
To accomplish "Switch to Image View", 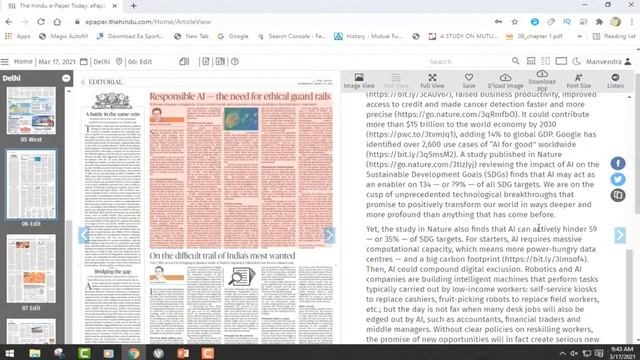I will pyautogui.click(x=359, y=81).
